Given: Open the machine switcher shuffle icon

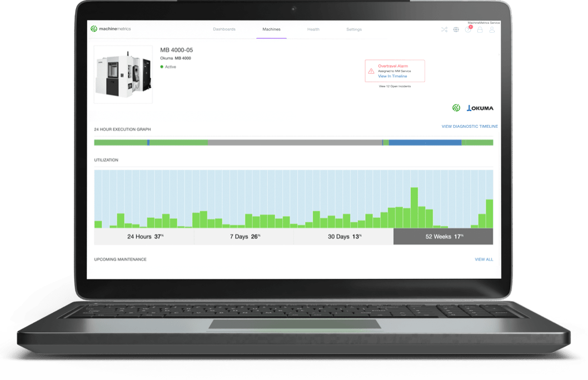Looking at the screenshot, I should pyautogui.click(x=444, y=29).
